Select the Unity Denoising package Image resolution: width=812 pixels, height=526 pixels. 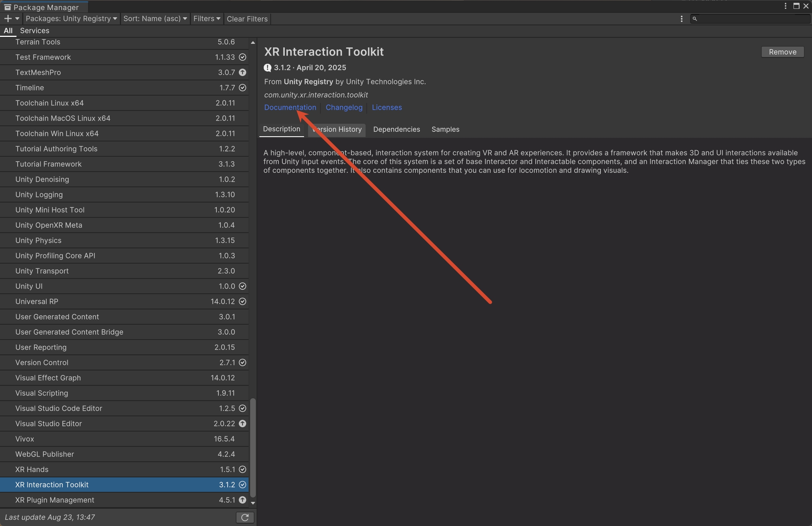(x=124, y=179)
